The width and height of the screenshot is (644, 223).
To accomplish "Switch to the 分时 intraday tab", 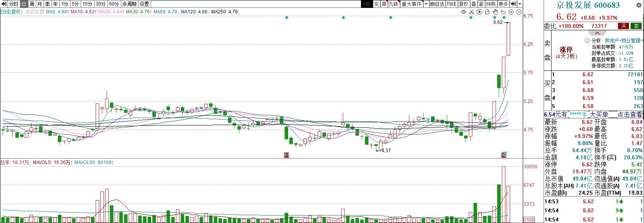I will tap(14, 4).
